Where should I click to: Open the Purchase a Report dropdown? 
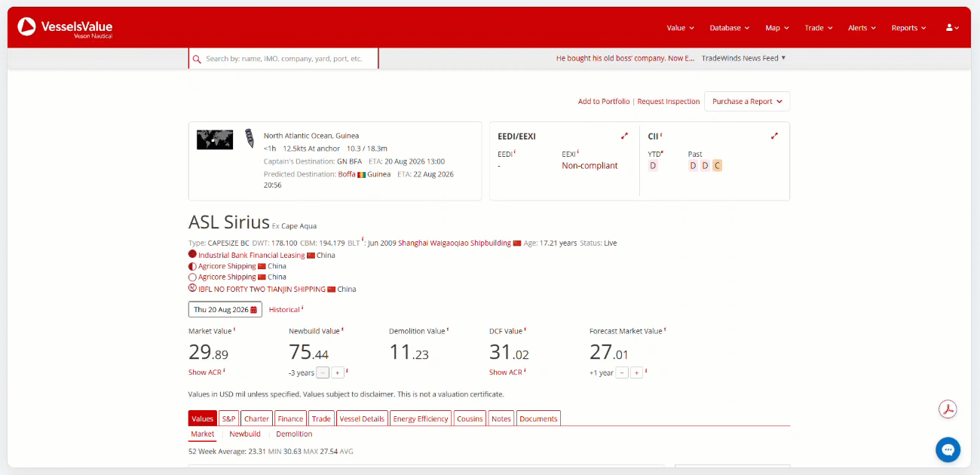(x=747, y=102)
